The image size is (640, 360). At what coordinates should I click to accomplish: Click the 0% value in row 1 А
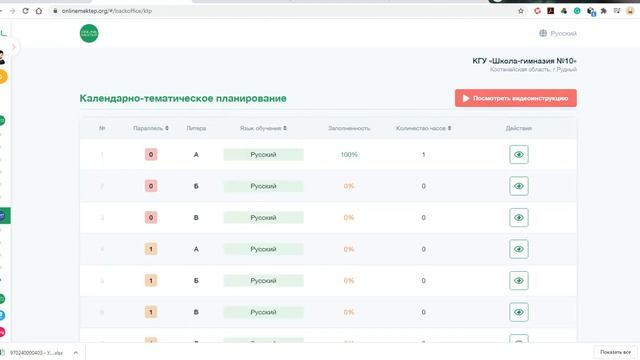(349, 249)
